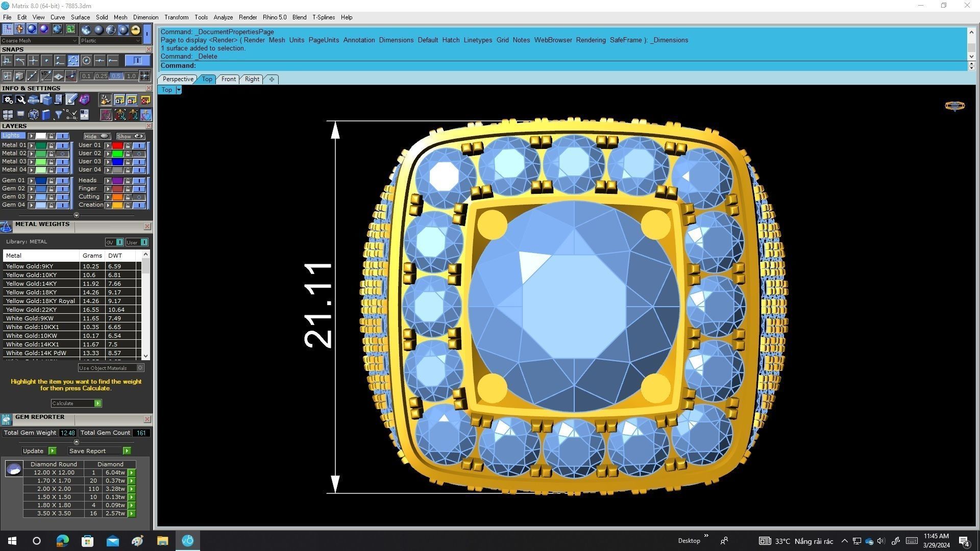
Task: Collapse Gem Reporter with up arrow
Action: tap(77, 442)
